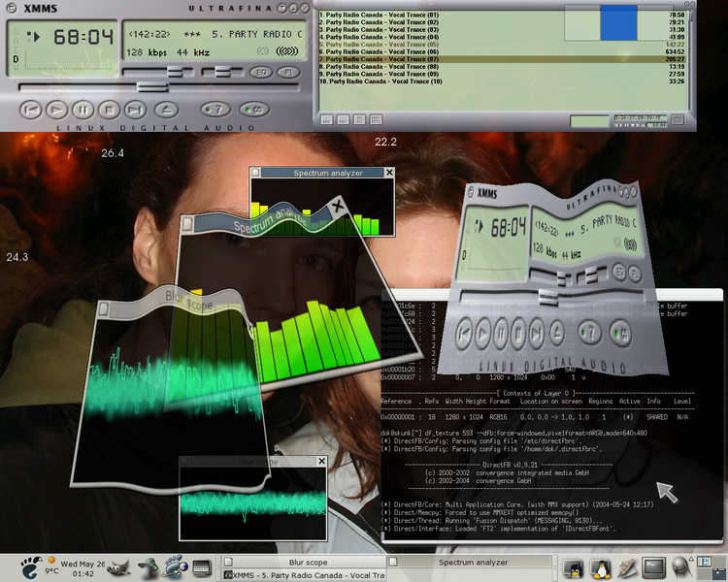Select highlighted playlist entry 7. Vocal Trance (07)
The width and height of the screenshot is (728, 582).
point(502,59)
